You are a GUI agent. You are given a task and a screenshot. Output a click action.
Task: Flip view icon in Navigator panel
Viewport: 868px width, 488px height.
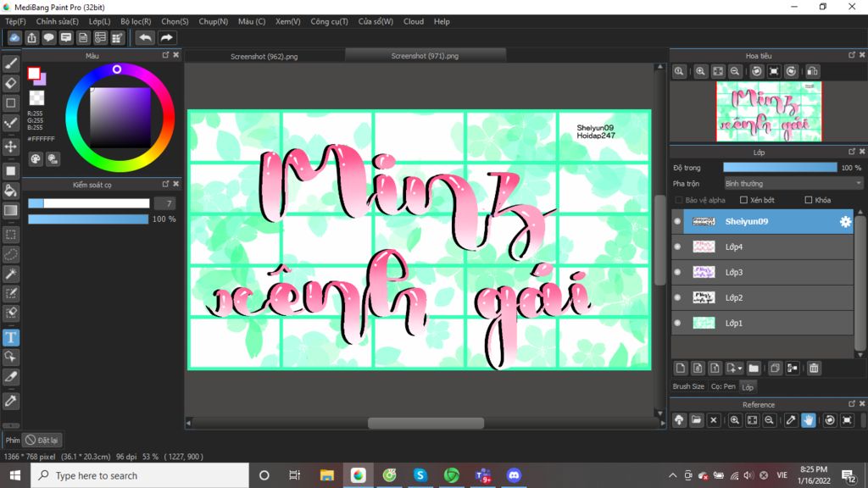click(x=812, y=71)
